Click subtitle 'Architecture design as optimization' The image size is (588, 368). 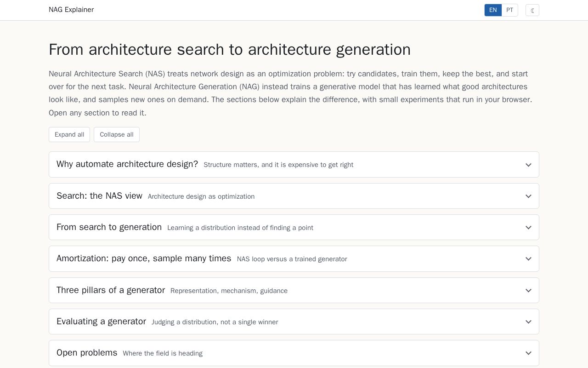pos(201,196)
